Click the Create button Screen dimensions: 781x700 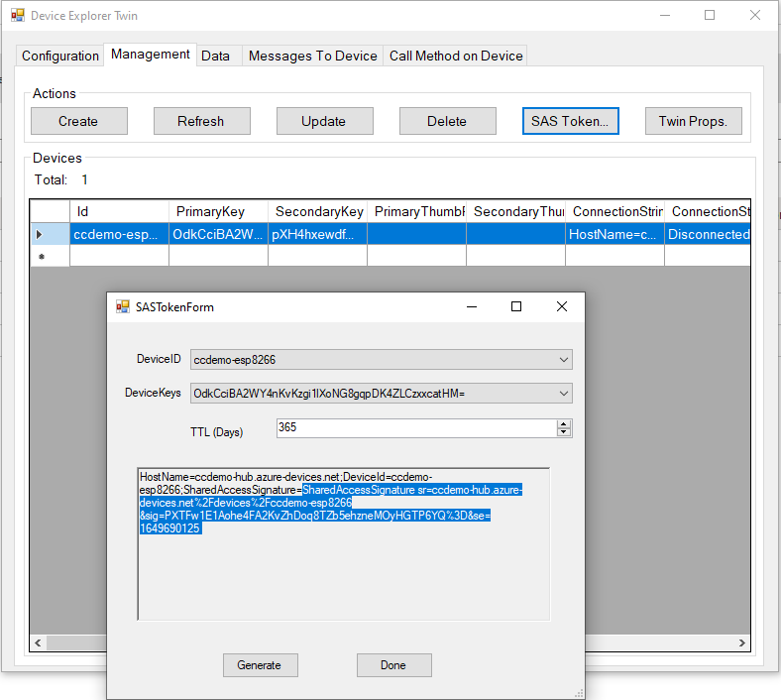point(79,121)
